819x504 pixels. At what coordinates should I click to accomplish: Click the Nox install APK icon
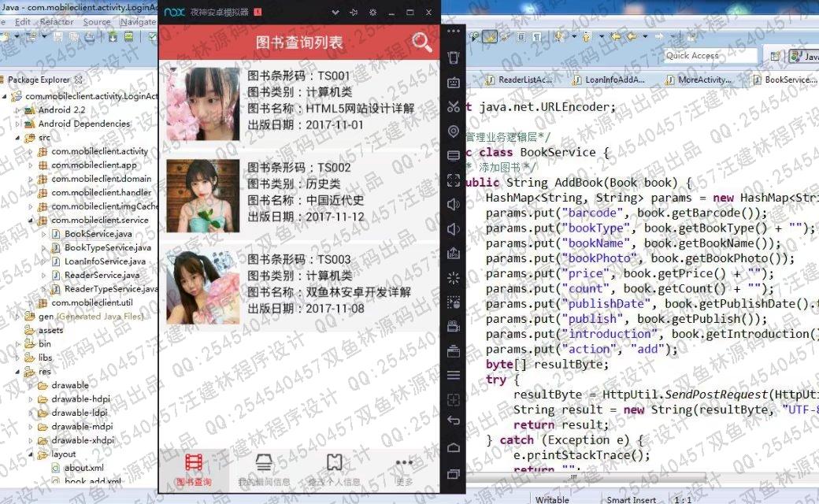click(x=454, y=254)
